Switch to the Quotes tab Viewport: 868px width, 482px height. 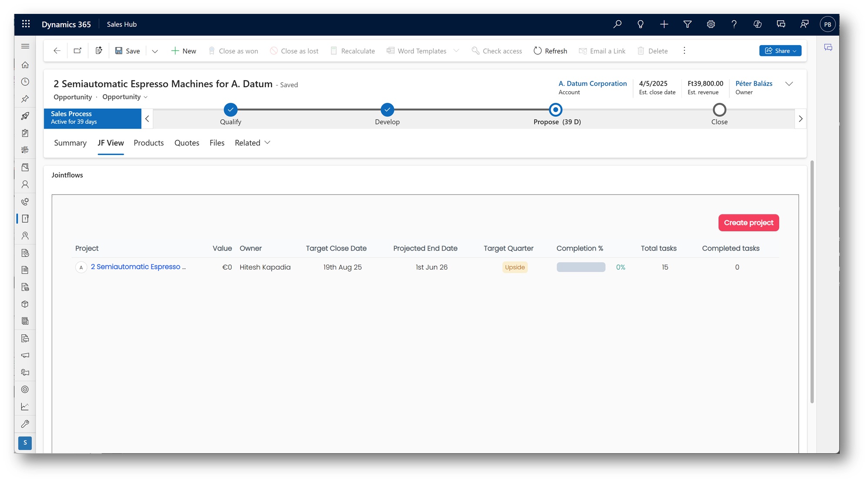[x=186, y=143]
